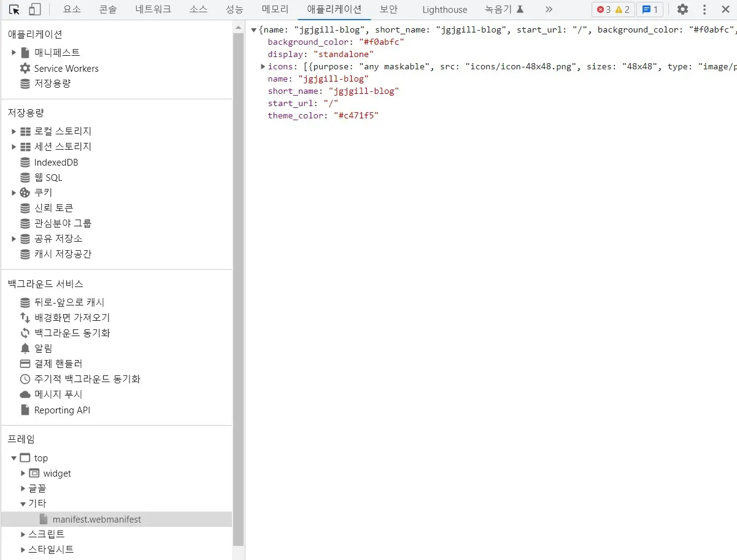
Task: Toggle the device toolbar icon
Action: coord(35,9)
